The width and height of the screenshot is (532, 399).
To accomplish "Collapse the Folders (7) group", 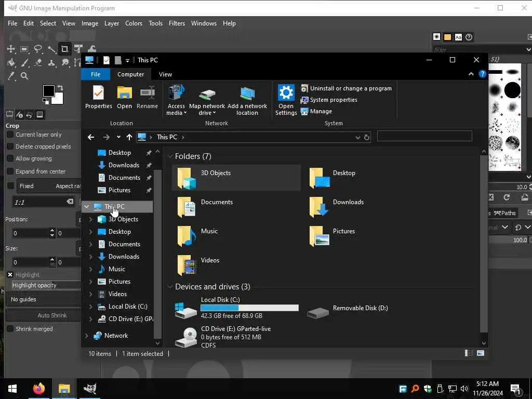I will [170, 156].
